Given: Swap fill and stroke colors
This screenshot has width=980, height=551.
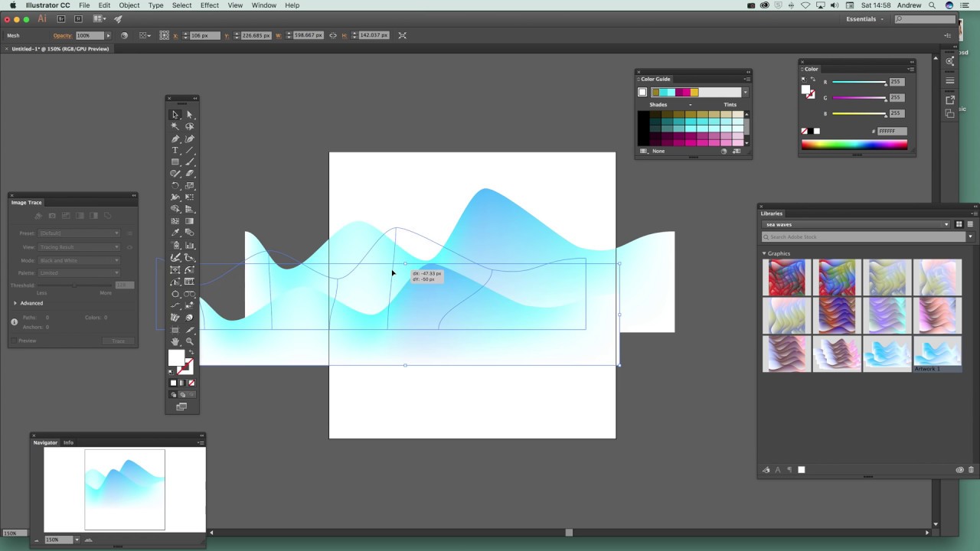Looking at the screenshot, I should pos(191,353).
